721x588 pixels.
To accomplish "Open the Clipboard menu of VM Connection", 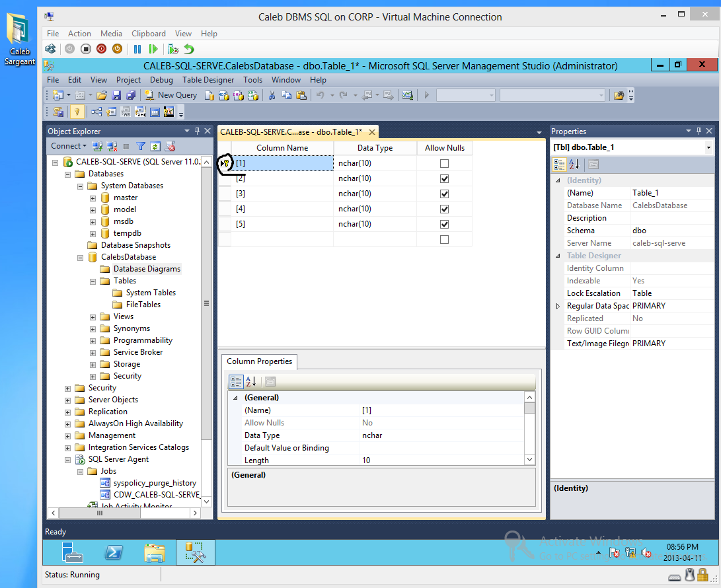I will (x=149, y=34).
